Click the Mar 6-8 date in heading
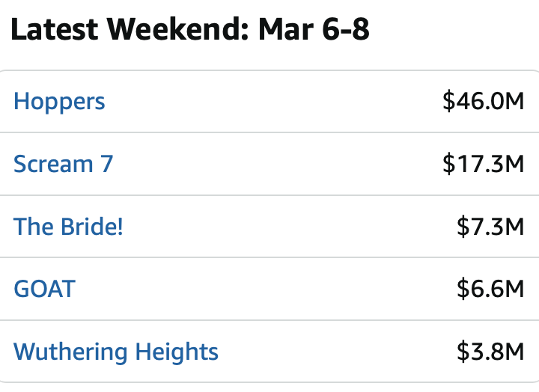This screenshot has width=539, height=392. point(314,29)
